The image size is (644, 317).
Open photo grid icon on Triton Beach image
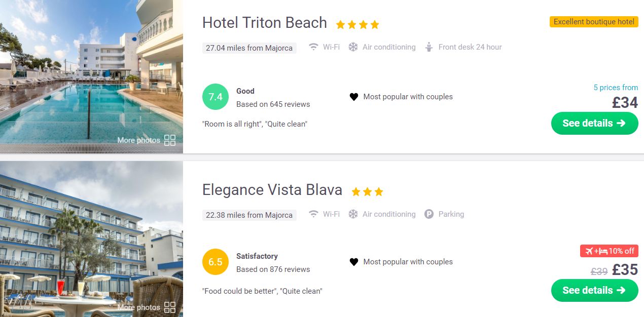170,140
